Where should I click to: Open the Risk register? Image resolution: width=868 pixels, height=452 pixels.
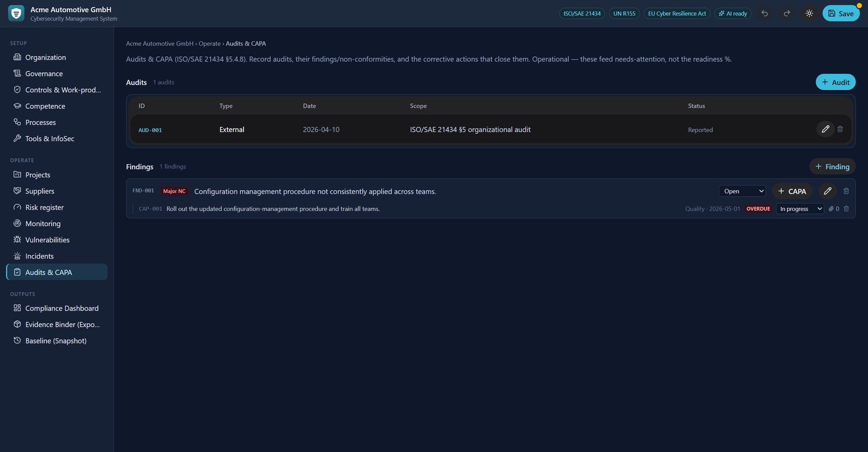[57, 208]
